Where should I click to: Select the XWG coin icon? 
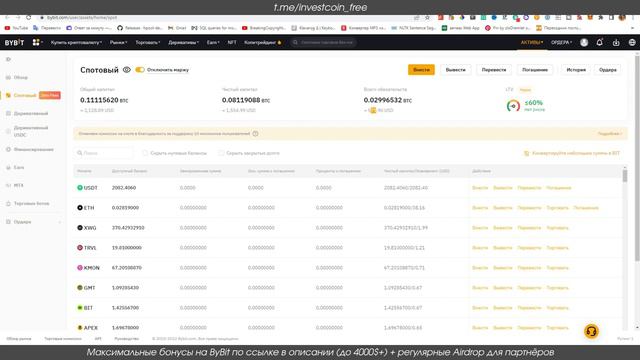[80, 228]
